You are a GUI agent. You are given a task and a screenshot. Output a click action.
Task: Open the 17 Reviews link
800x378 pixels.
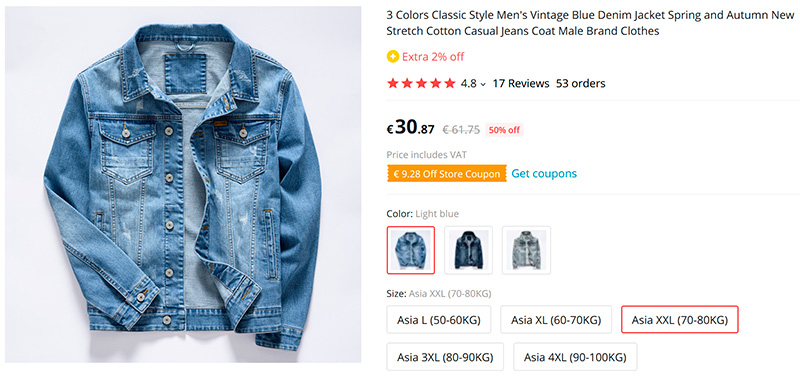coord(521,84)
